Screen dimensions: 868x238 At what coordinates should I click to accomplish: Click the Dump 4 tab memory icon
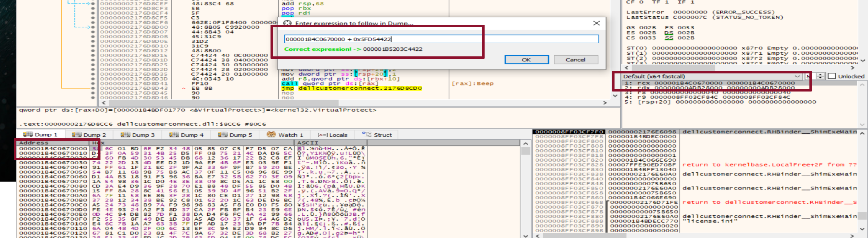[174, 134]
